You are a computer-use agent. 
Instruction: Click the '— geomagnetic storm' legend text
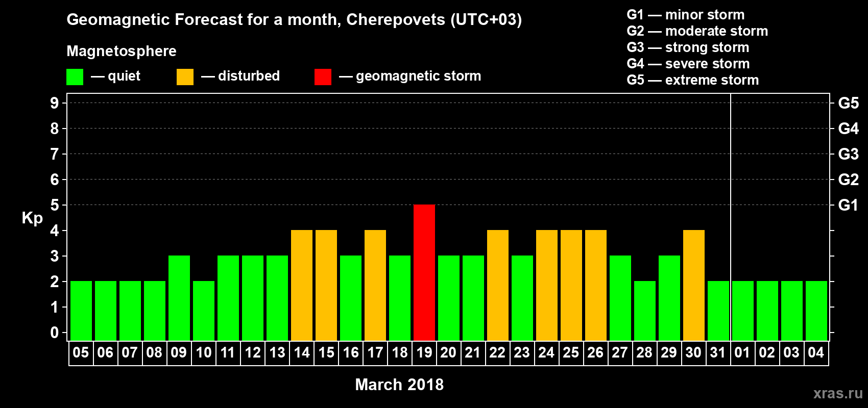[410, 76]
